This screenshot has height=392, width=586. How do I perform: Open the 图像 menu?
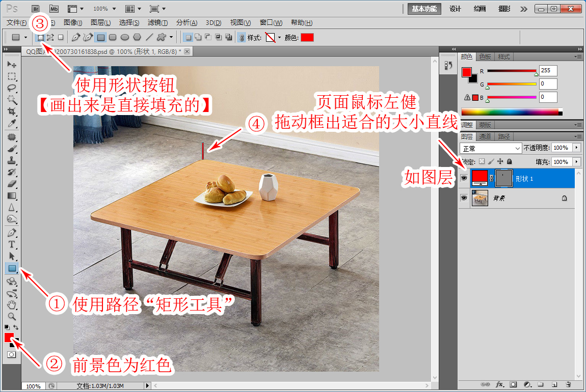point(72,23)
